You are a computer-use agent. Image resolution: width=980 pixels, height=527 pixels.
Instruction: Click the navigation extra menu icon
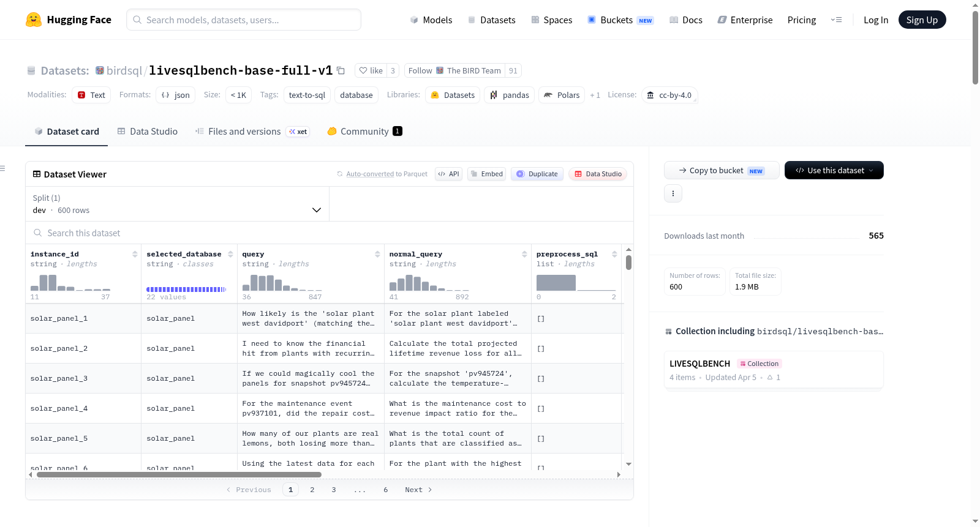[836, 20]
